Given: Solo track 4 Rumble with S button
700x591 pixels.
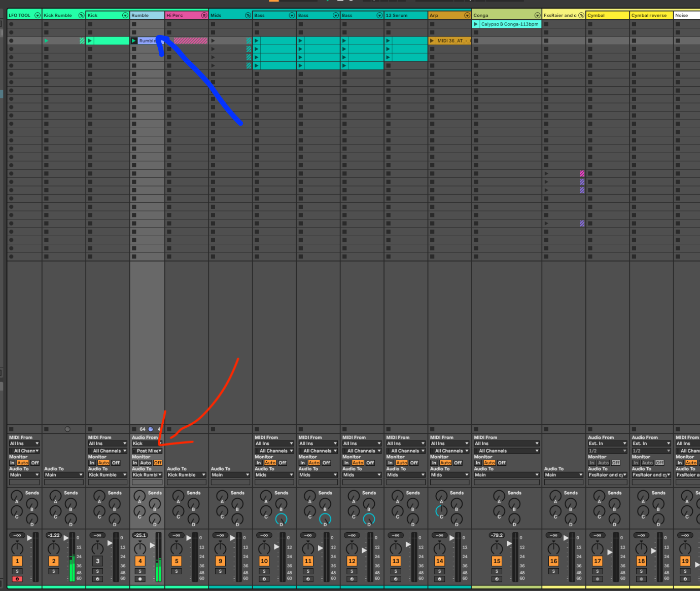Looking at the screenshot, I should point(140,571).
